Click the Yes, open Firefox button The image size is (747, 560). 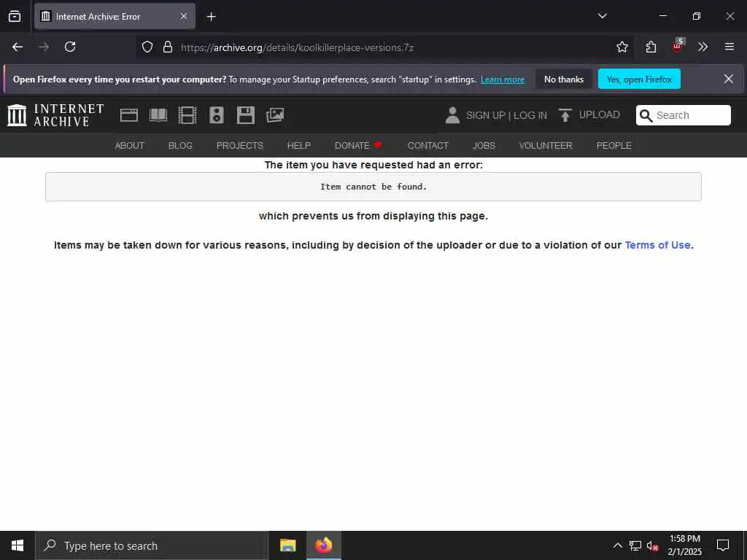[639, 79]
